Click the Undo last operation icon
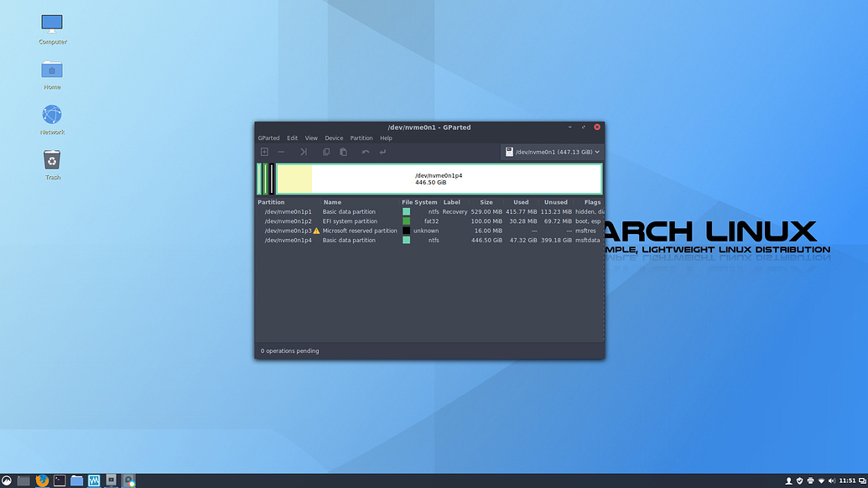 pos(366,152)
